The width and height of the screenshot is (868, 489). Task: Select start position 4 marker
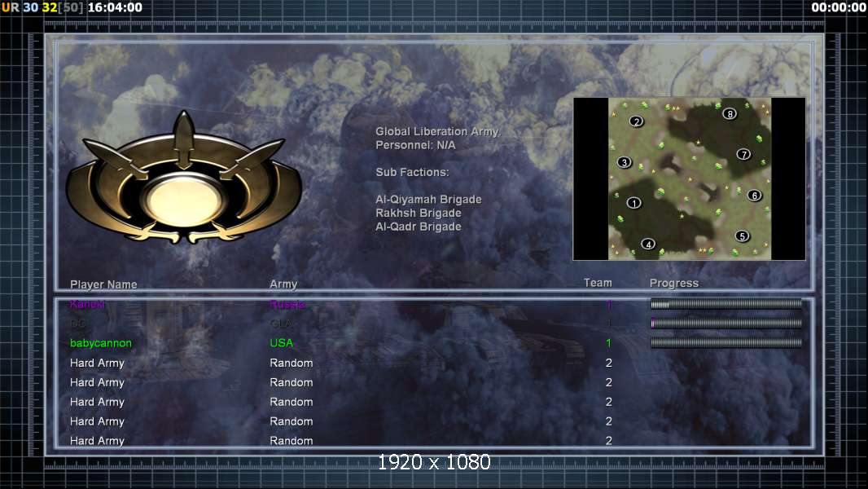tap(648, 244)
